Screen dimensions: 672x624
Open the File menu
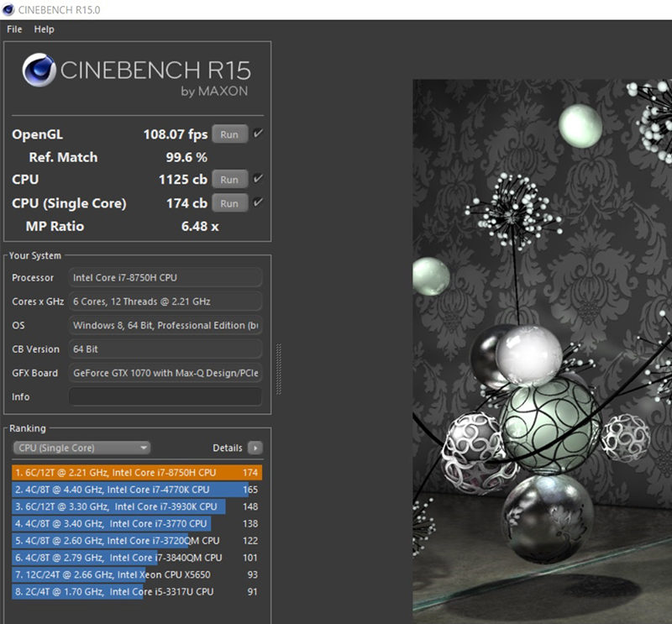14,29
